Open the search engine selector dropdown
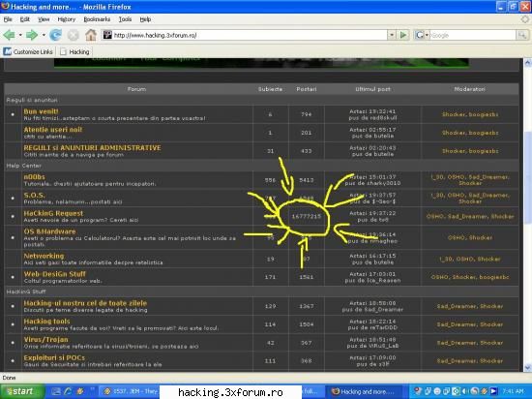The height and width of the screenshot is (399, 532). [422, 35]
